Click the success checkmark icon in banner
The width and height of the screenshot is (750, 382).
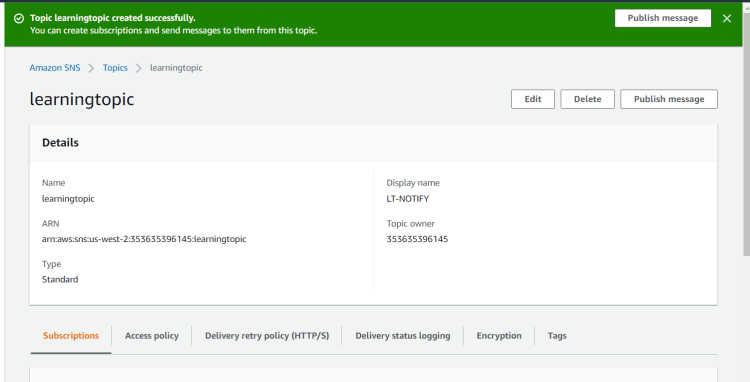pyautogui.click(x=19, y=18)
